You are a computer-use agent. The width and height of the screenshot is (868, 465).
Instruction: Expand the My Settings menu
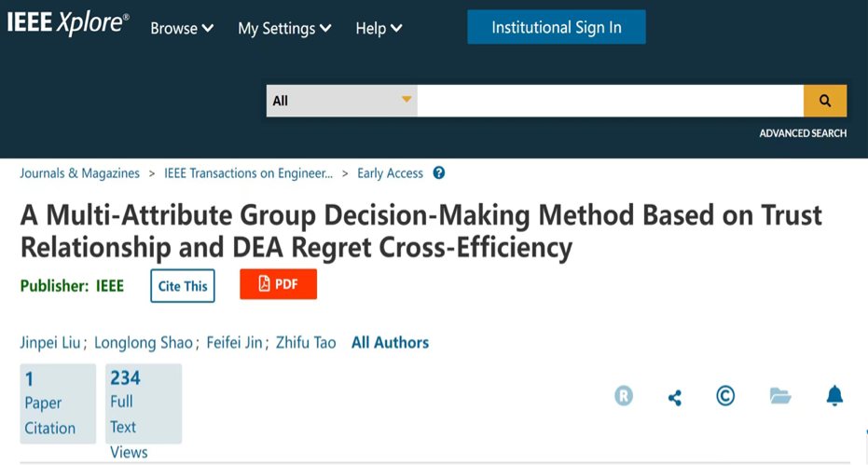click(x=284, y=29)
